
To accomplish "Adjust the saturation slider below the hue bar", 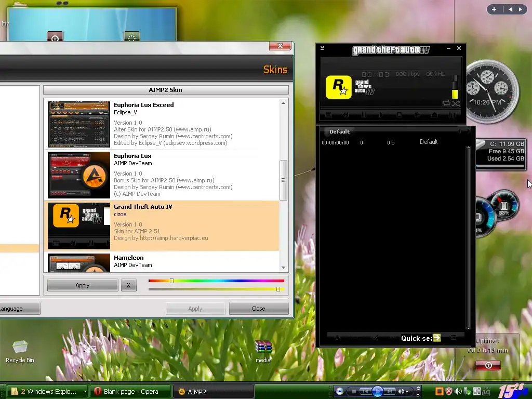I will 216,289.
